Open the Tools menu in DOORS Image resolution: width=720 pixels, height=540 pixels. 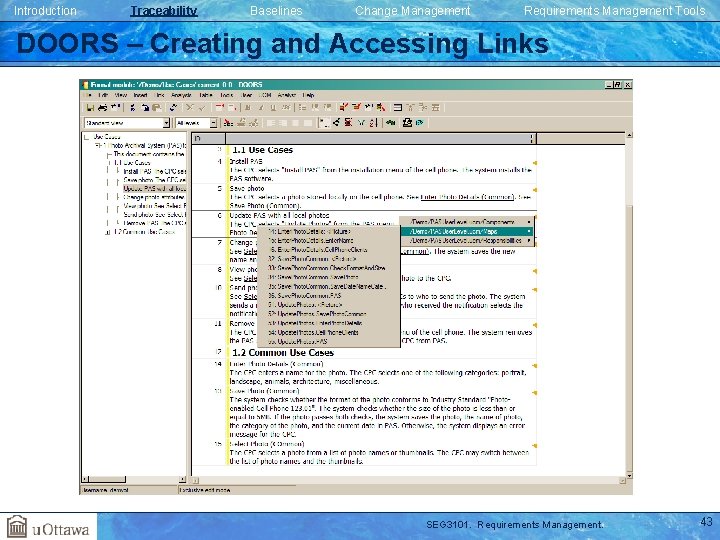click(x=227, y=95)
